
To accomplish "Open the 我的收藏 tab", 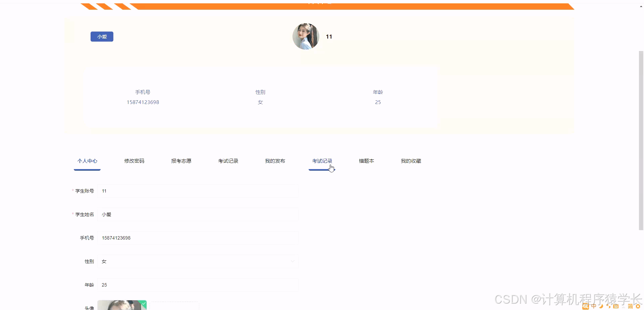I will pyautogui.click(x=411, y=161).
